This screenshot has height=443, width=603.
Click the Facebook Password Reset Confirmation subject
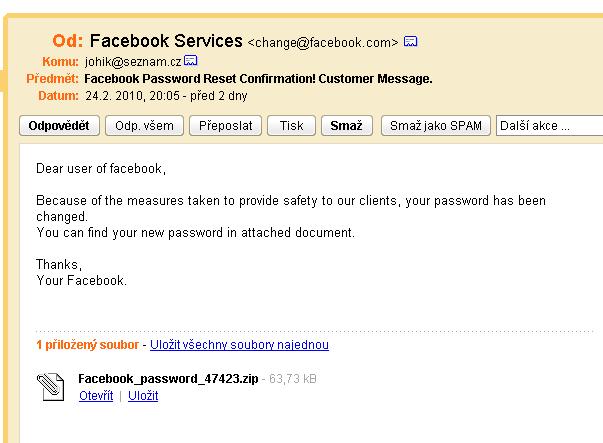coord(258,78)
